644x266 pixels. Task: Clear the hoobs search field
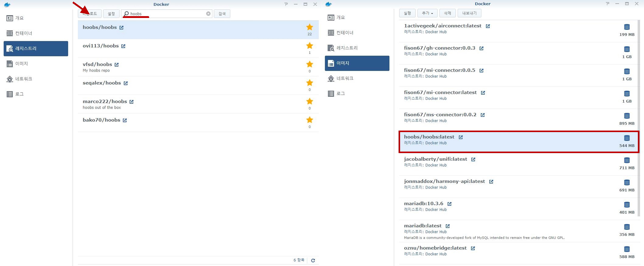click(x=208, y=14)
